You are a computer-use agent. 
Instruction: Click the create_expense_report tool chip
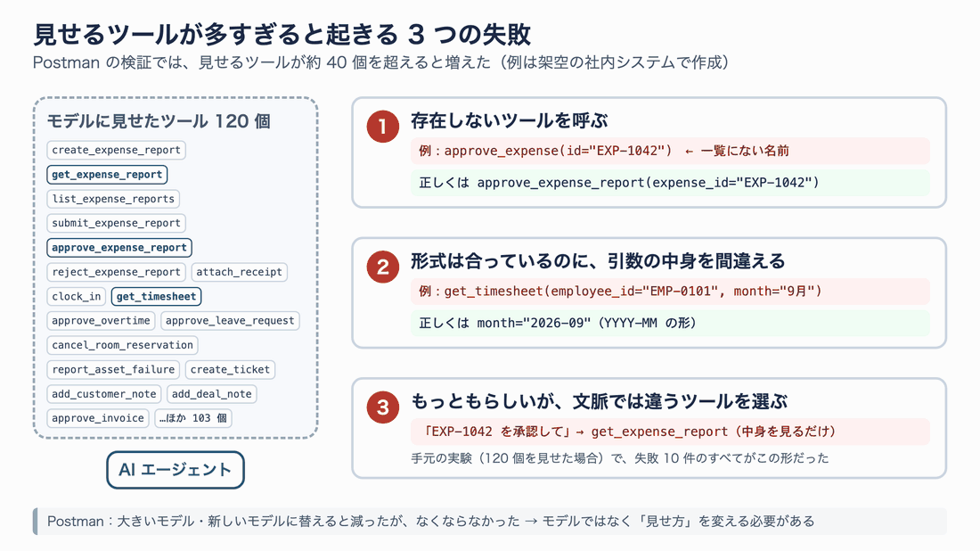pos(116,150)
